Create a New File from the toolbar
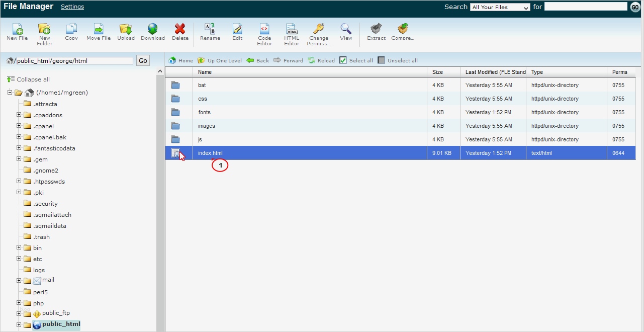This screenshot has width=644, height=332. tap(17, 32)
